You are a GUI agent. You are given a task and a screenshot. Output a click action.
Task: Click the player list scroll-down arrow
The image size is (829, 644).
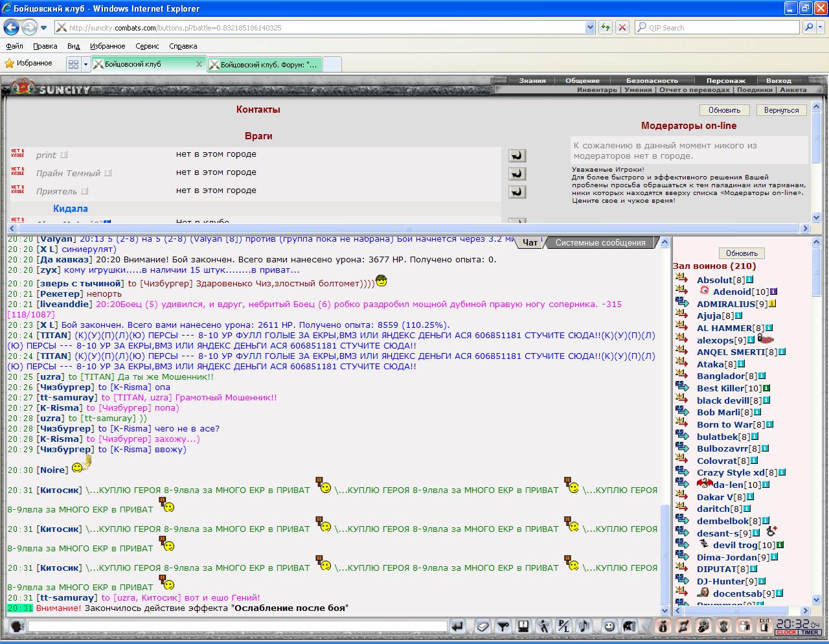pyautogui.click(x=817, y=600)
